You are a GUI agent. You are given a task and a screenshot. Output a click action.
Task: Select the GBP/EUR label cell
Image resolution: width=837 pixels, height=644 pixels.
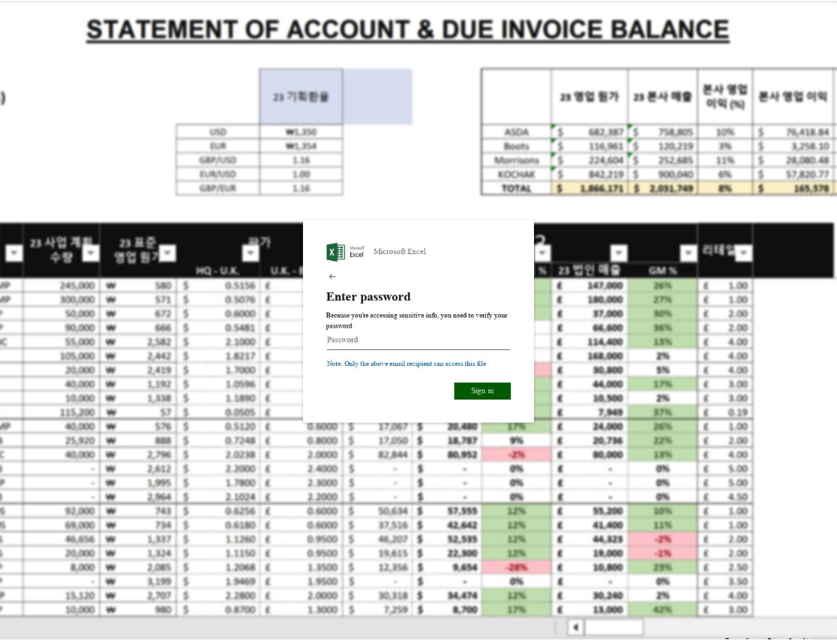(217, 188)
